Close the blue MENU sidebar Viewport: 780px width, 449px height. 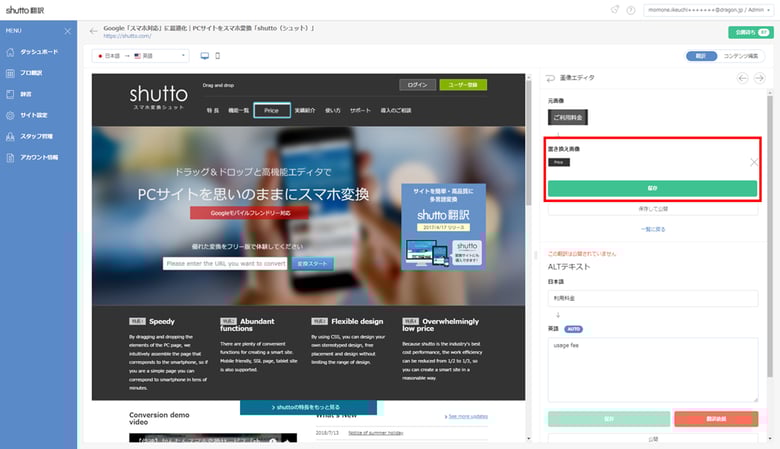pos(68,31)
